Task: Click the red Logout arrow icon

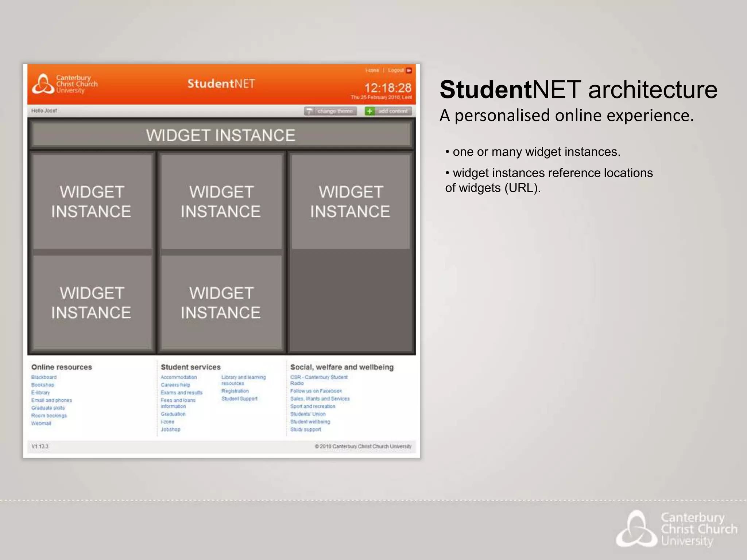Action: (x=409, y=70)
